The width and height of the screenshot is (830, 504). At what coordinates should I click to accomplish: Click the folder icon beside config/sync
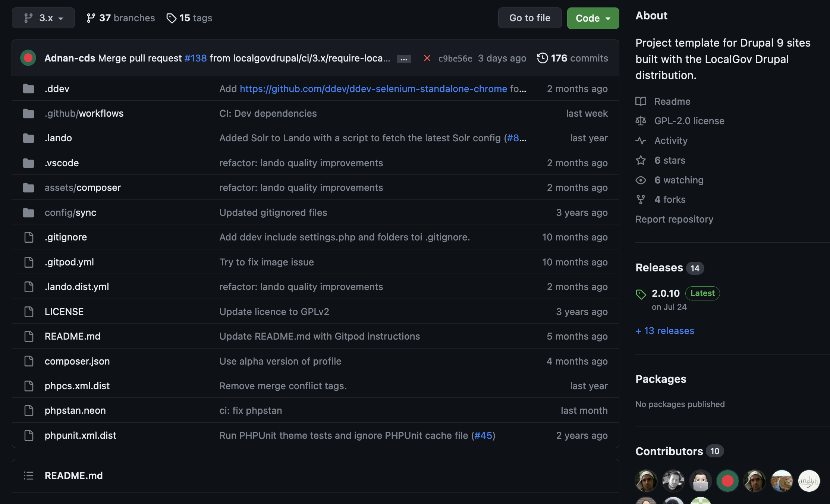28,212
